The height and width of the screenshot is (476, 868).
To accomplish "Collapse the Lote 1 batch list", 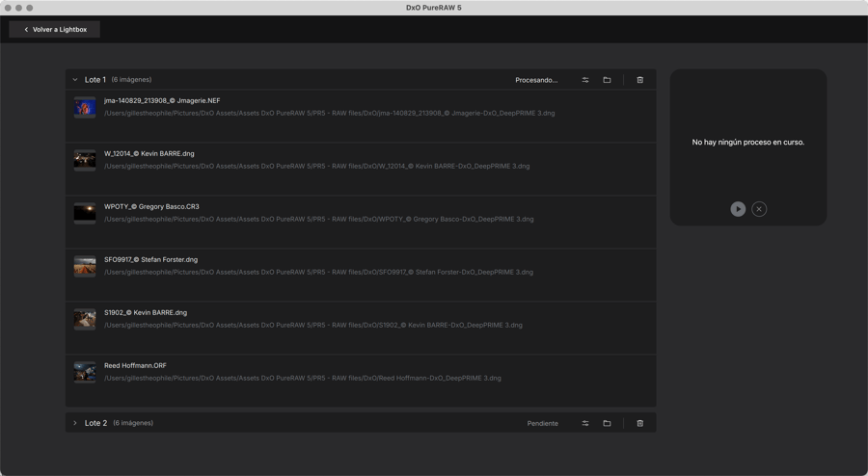I will click(75, 80).
